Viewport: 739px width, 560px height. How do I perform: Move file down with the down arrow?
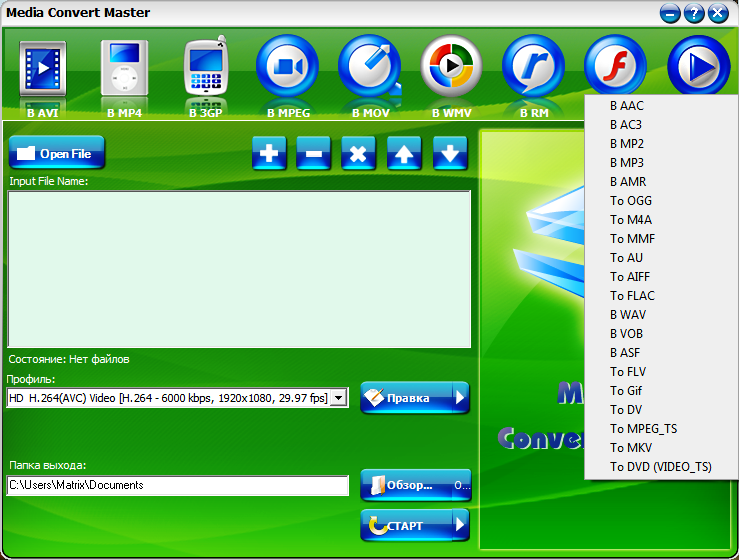pyautogui.click(x=450, y=153)
